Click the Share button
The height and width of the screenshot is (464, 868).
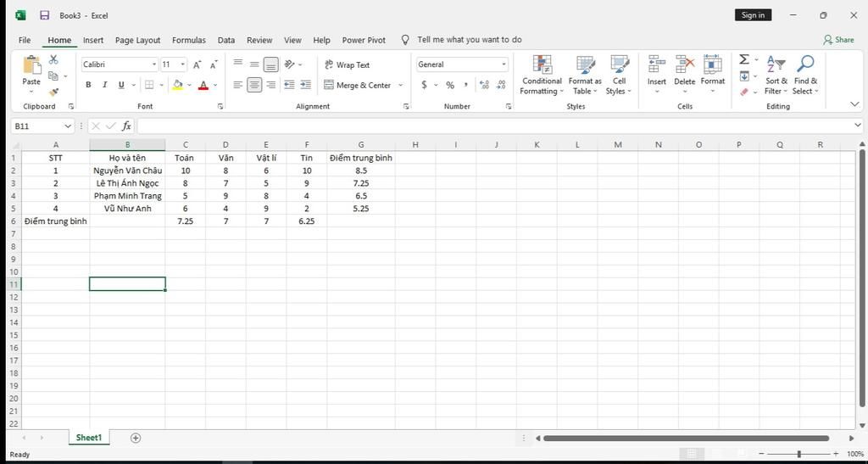point(838,40)
